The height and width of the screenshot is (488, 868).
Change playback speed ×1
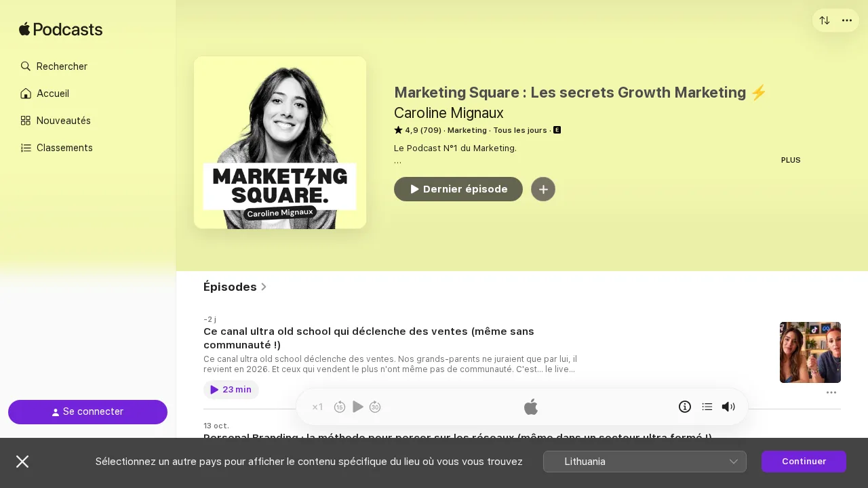coord(317,407)
